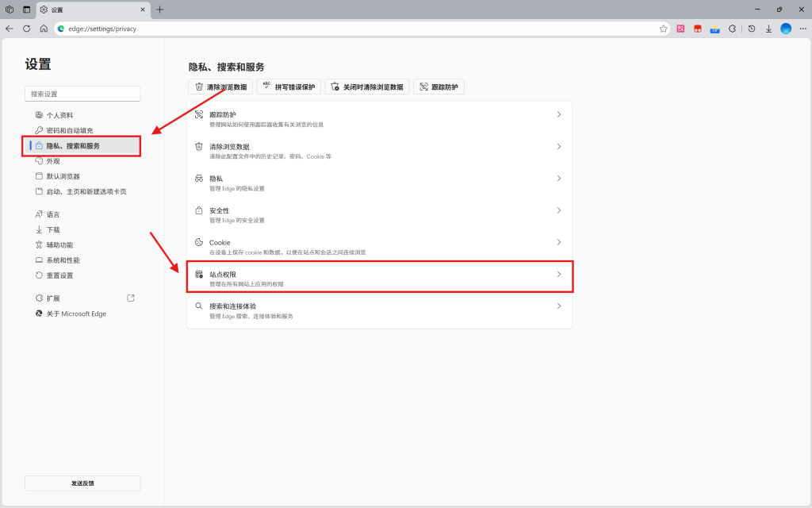Open 系统和性能 in the sidebar
This screenshot has height=508, width=812.
pos(63,260)
